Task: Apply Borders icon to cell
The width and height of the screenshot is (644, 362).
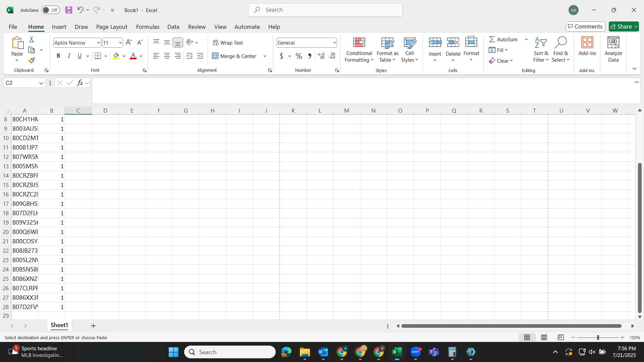Action: click(98, 56)
